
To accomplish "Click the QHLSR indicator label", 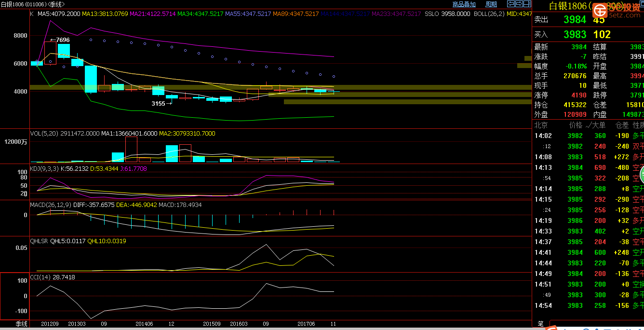I will [39, 241].
